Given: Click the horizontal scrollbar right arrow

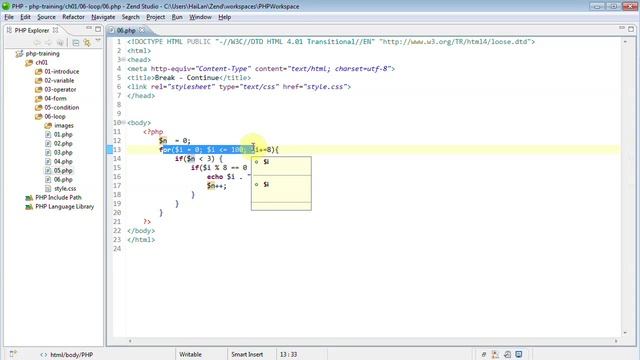Looking at the screenshot, I should pyautogui.click(x=616, y=341).
